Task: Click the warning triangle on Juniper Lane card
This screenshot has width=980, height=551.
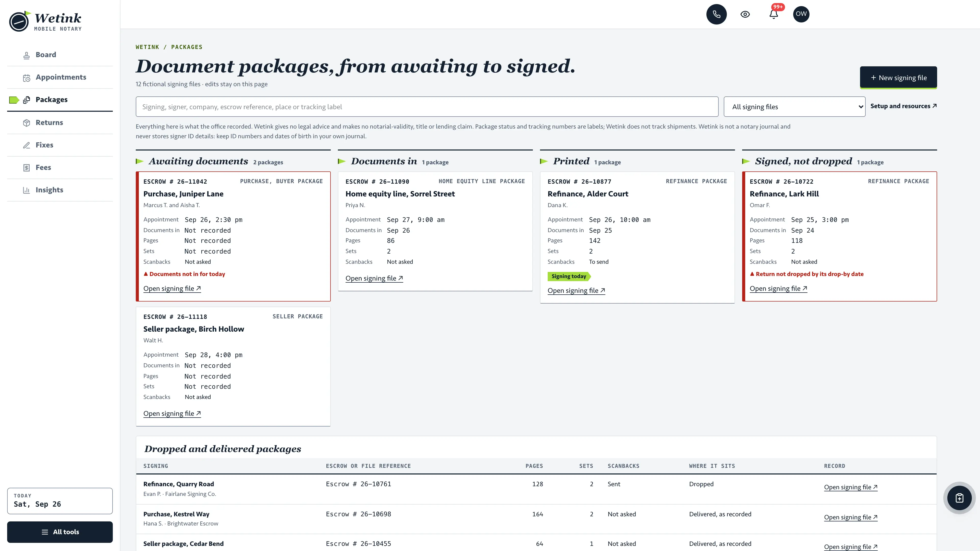Action: pyautogui.click(x=146, y=274)
